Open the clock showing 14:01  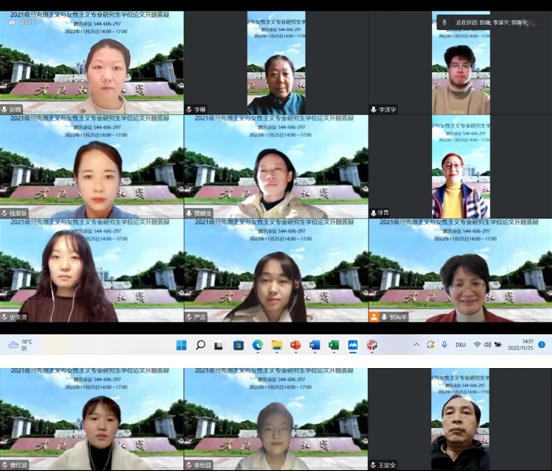[520, 345]
